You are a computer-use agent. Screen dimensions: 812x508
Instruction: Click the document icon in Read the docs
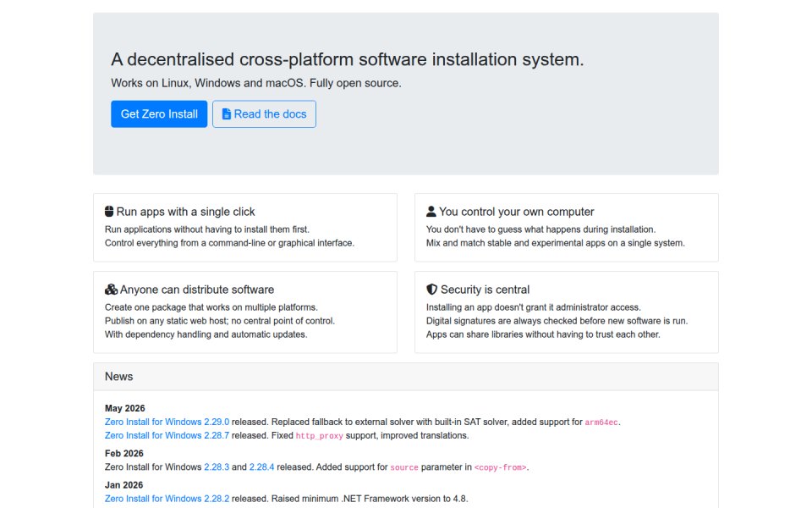point(227,114)
